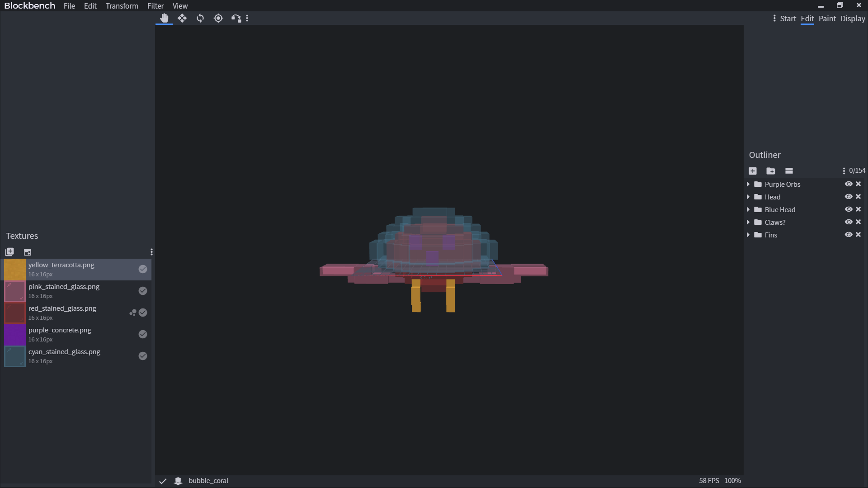Image resolution: width=868 pixels, height=488 pixels.
Task: Open the Transform menu
Action: [122, 6]
